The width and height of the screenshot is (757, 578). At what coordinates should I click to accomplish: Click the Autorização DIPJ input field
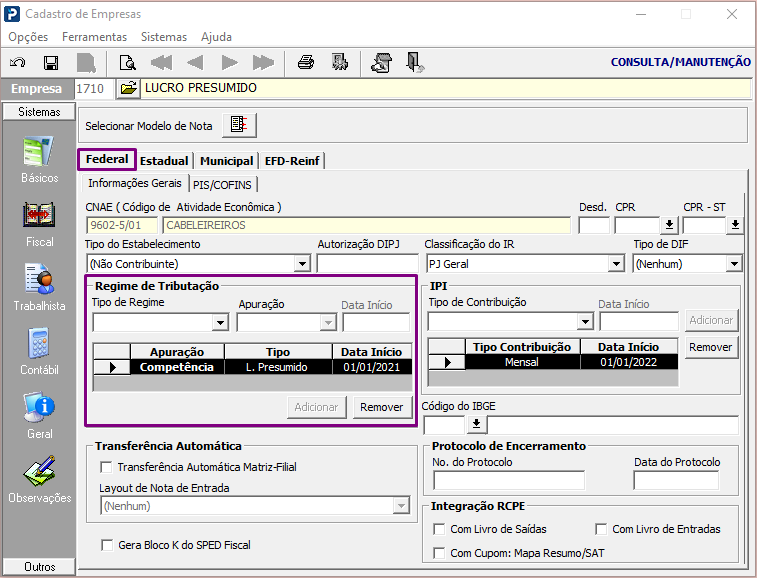367,264
